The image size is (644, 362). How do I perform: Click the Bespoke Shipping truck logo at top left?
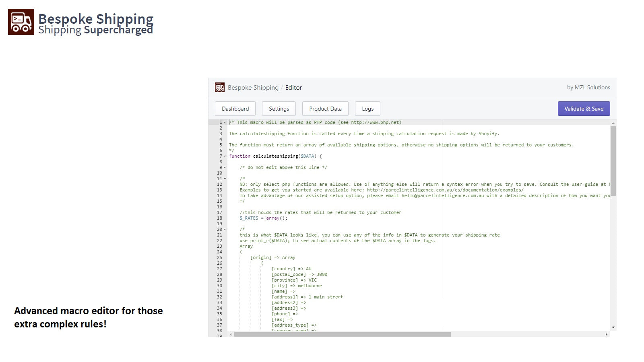(21, 22)
